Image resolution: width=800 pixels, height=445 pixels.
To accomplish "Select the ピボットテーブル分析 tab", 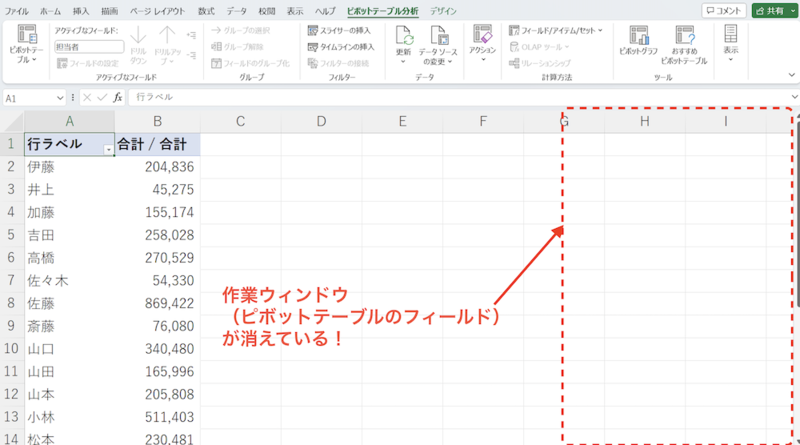I will [x=383, y=11].
